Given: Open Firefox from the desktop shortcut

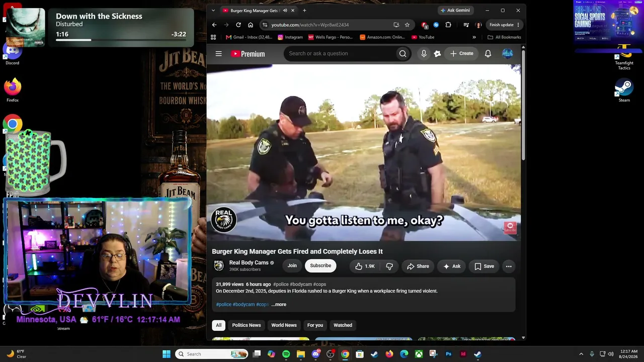Looking at the screenshot, I should pyautogui.click(x=13, y=90).
